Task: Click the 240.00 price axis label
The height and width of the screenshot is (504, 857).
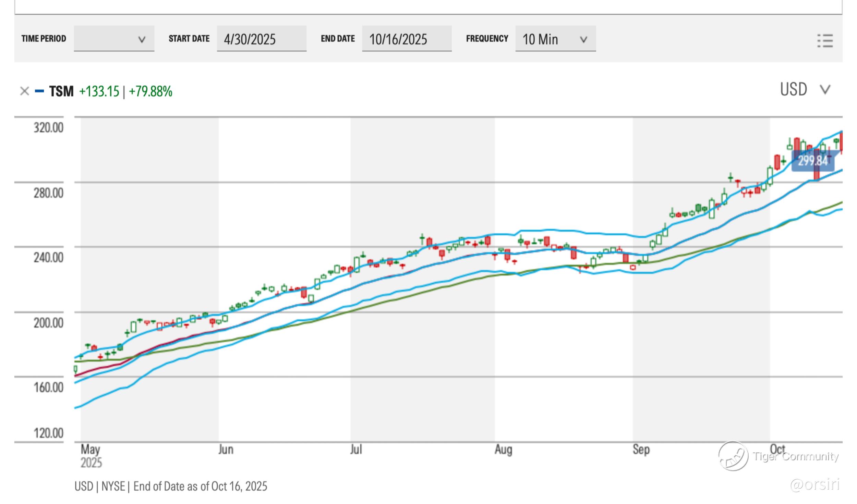Action: (48, 257)
